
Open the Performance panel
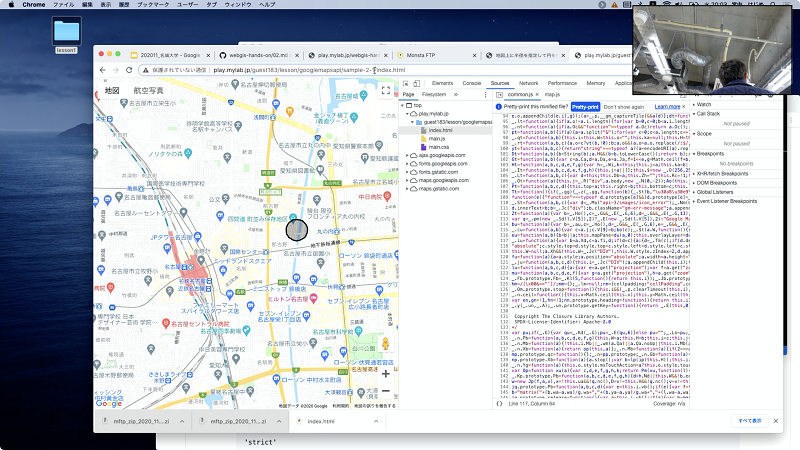point(562,83)
